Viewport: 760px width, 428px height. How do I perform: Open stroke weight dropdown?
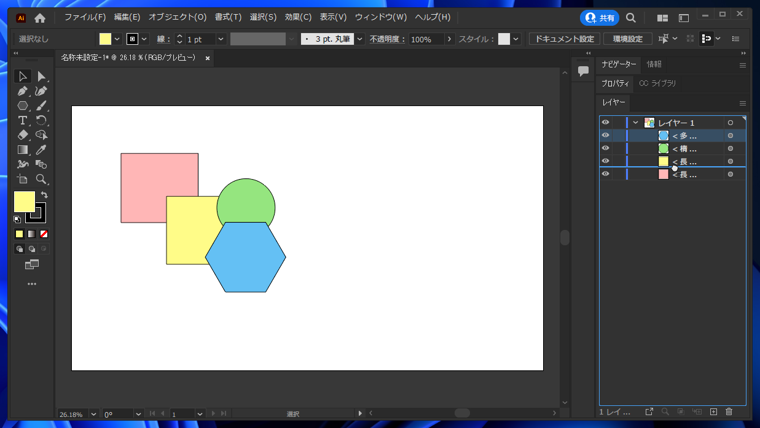221,39
